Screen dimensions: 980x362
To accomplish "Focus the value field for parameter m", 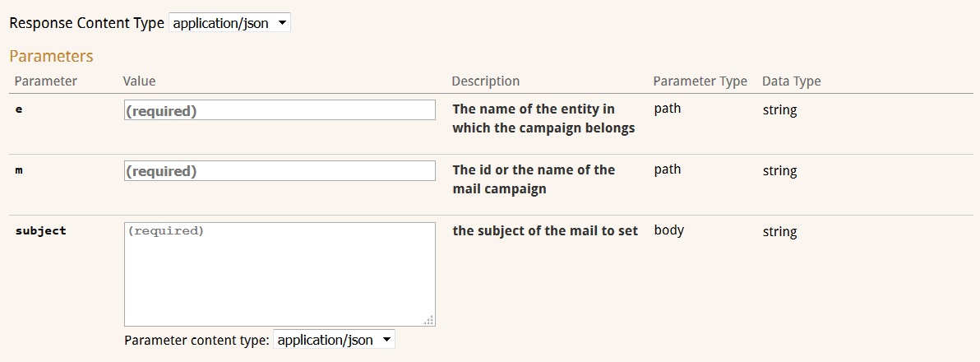I will tap(280, 171).
